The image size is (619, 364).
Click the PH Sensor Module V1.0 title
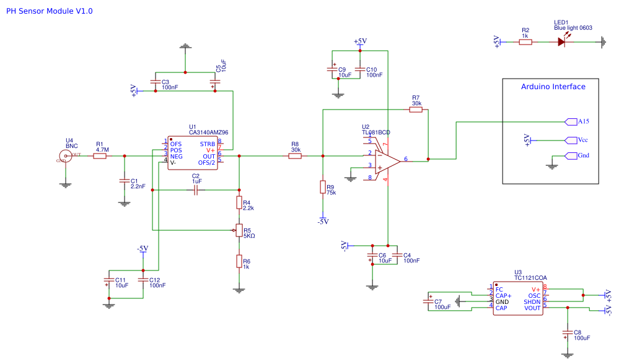pyautogui.click(x=48, y=11)
